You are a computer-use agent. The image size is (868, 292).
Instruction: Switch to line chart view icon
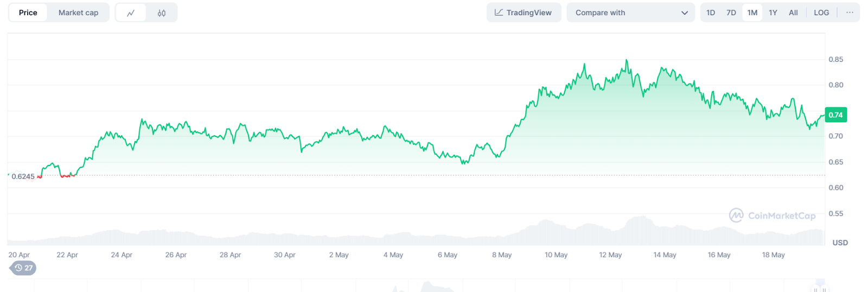pos(131,13)
